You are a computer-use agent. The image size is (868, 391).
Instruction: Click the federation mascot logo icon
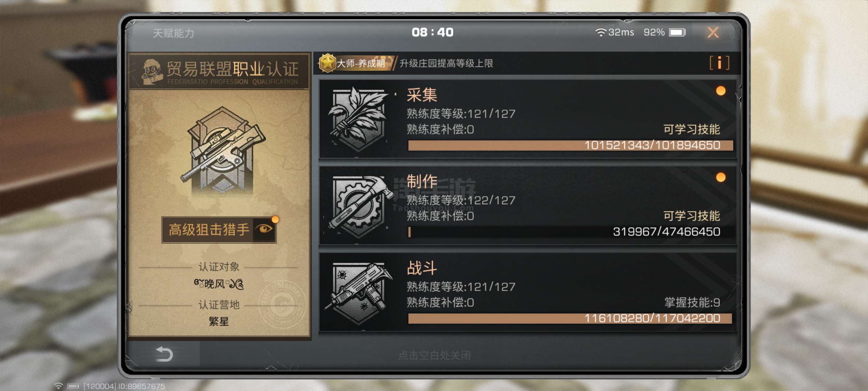click(x=151, y=71)
